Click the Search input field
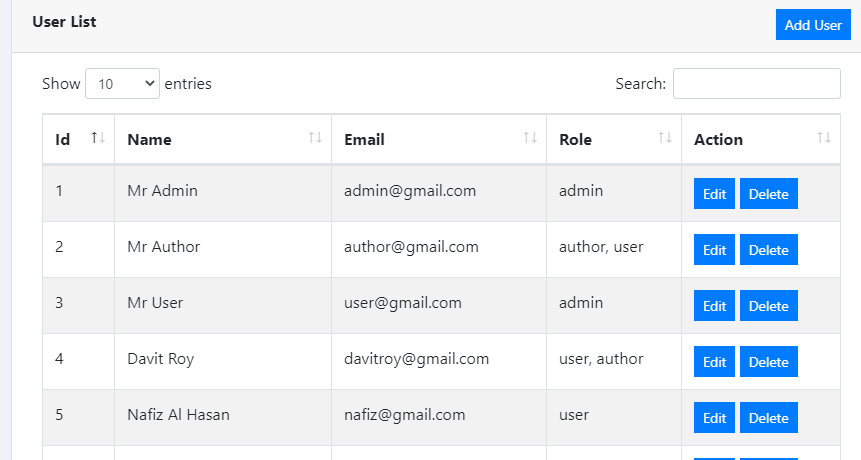The height and width of the screenshot is (460, 861). pos(756,84)
